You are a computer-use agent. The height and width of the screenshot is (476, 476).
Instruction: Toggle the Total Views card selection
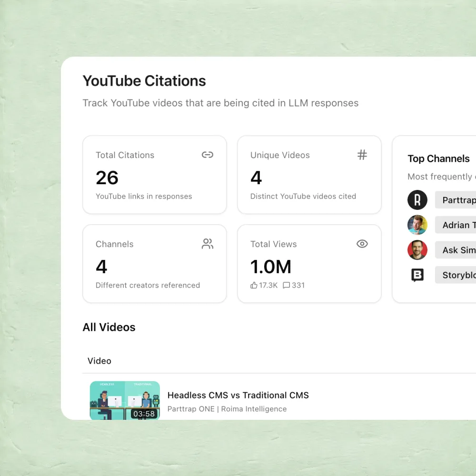click(x=309, y=264)
